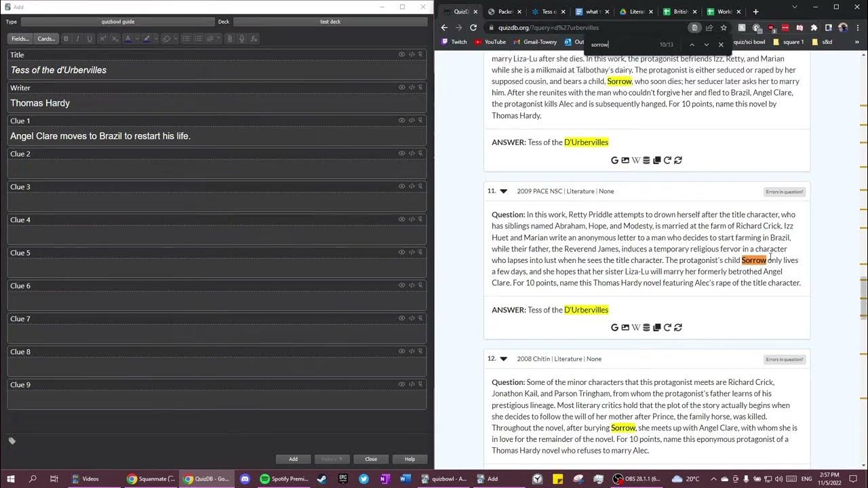868x488 pixels.
Task: Switch to the 'what t' Docs tab
Action: click(x=592, y=12)
